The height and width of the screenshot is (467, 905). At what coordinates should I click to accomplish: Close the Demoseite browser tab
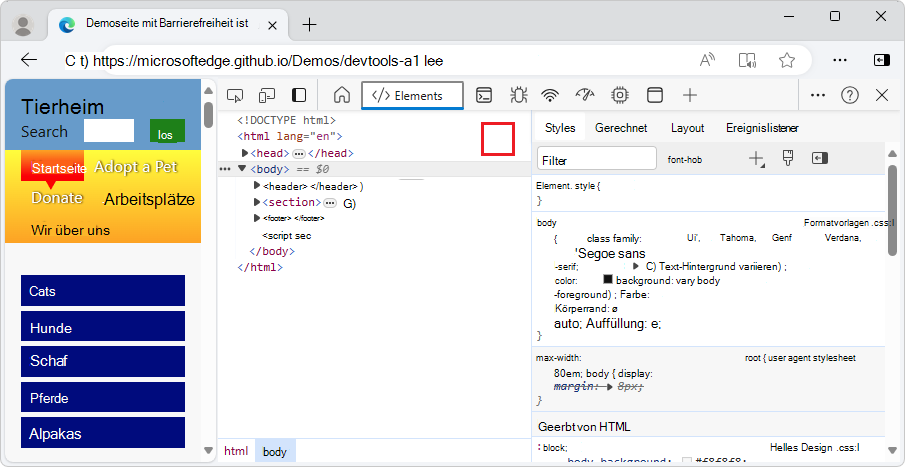[x=272, y=25]
